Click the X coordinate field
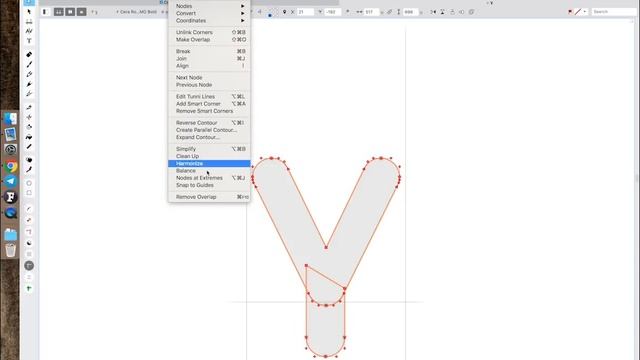The width and height of the screenshot is (640, 360). click(306, 12)
